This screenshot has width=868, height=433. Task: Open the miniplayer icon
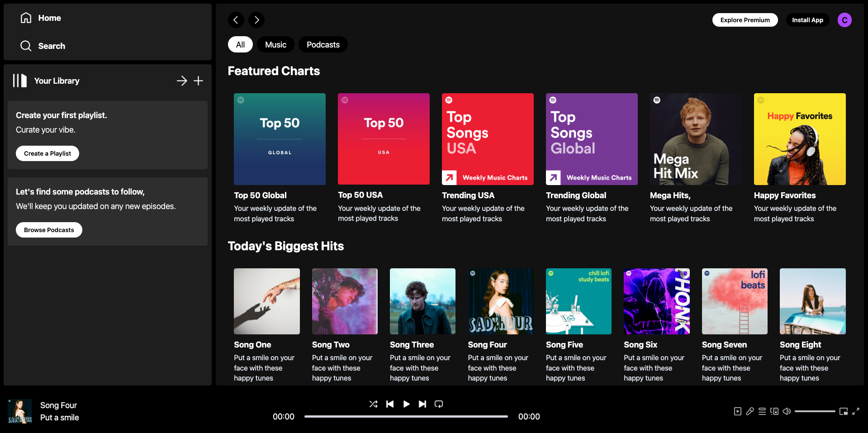click(843, 411)
